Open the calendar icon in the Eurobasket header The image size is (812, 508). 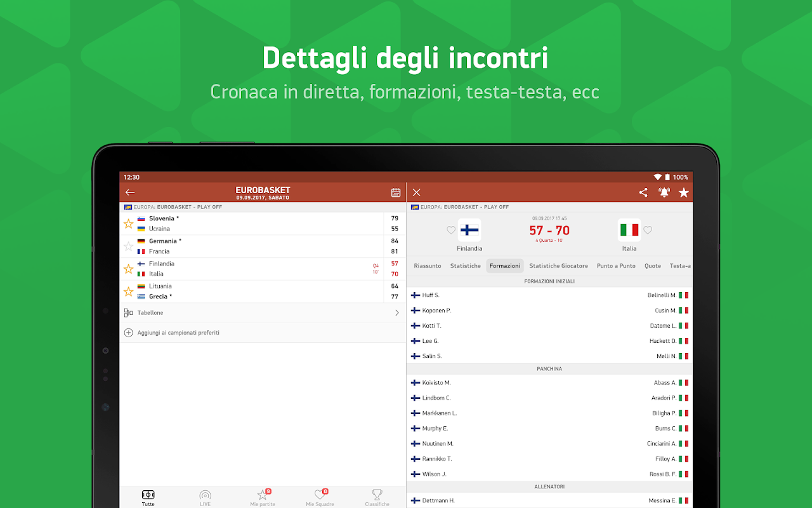(396, 192)
